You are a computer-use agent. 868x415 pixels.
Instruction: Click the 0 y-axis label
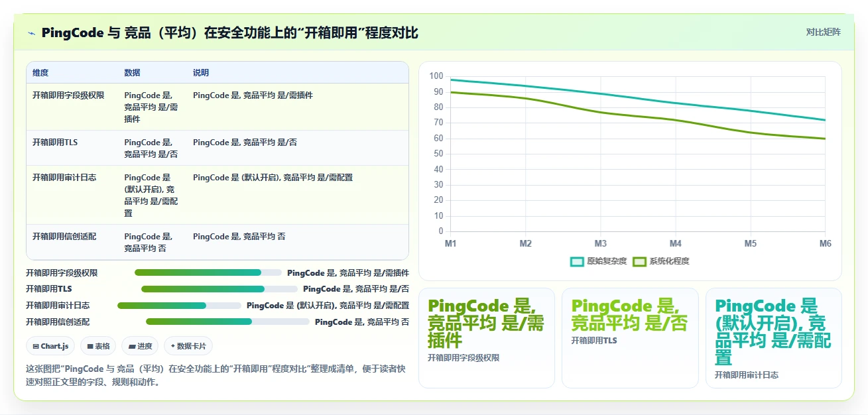pyautogui.click(x=440, y=231)
